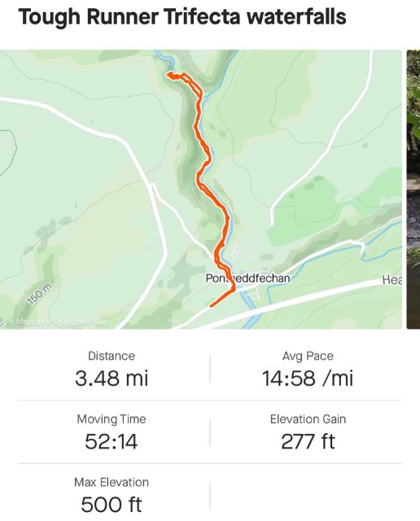The width and height of the screenshot is (420, 521).
Task: Click the orange route's southern start point
Action: click(x=212, y=305)
